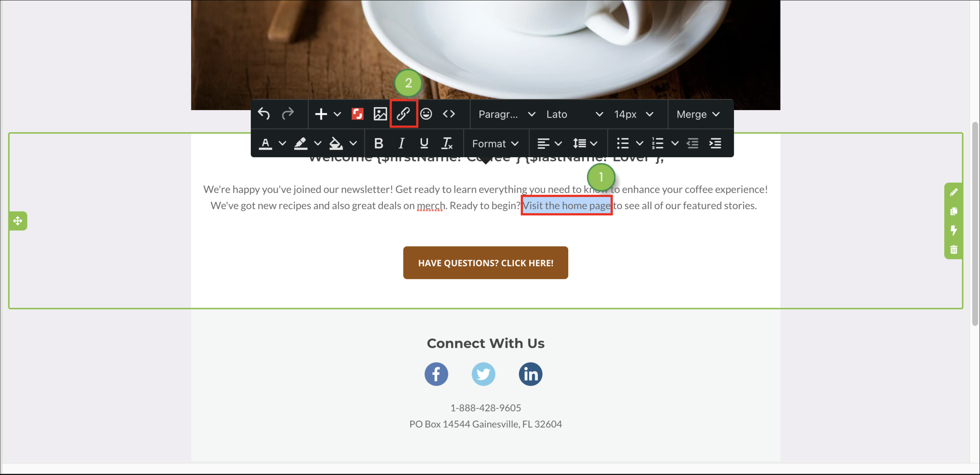Click the undo arrow in the toolbar
This screenshot has width=980, height=475.
[264, 114]
